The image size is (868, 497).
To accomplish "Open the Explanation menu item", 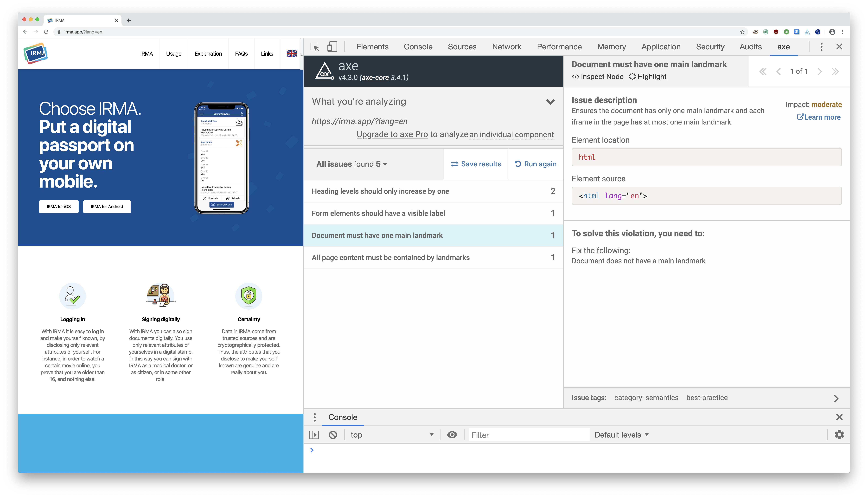I will click(x=208, y=54).
